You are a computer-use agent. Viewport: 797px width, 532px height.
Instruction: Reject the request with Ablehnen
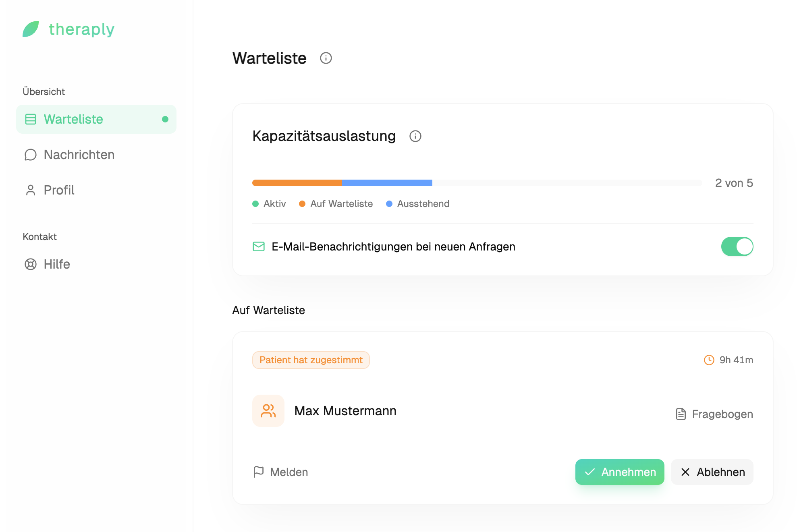pos(712,472)
